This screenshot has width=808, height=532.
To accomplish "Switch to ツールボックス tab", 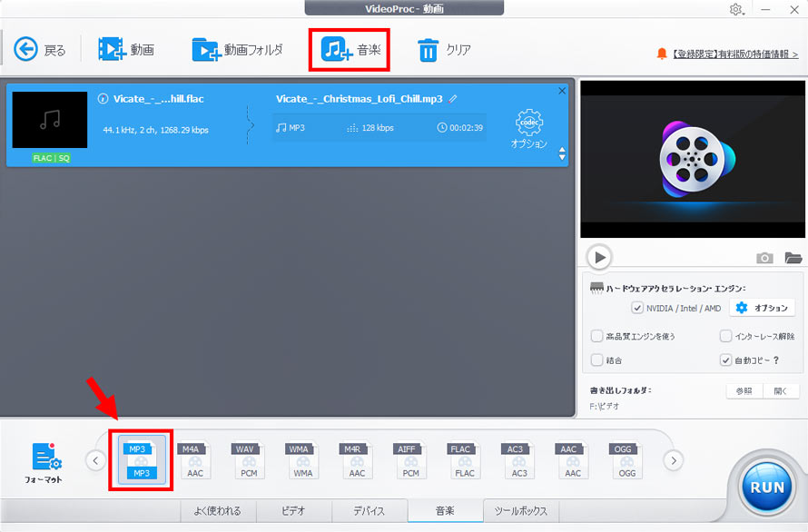I will tap(521, 511).
